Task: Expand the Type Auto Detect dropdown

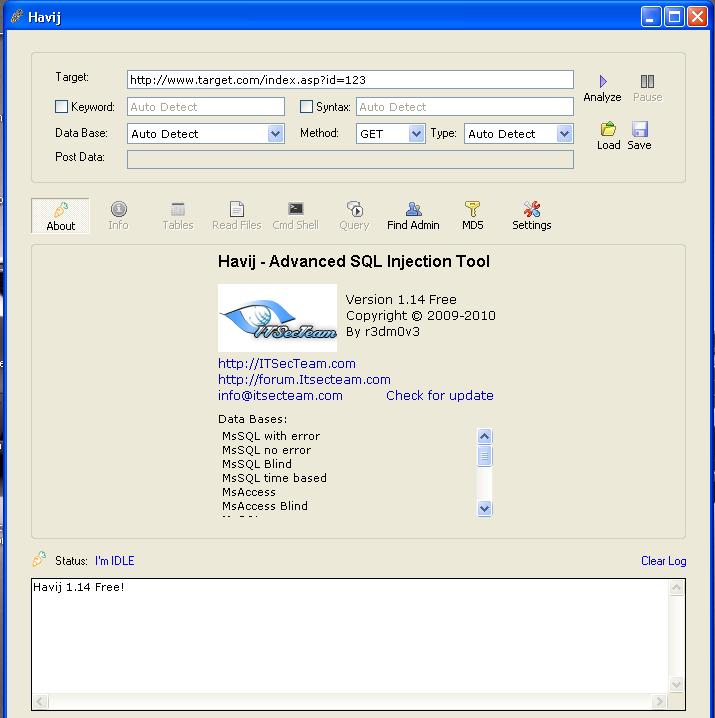Action: [564, 134]
